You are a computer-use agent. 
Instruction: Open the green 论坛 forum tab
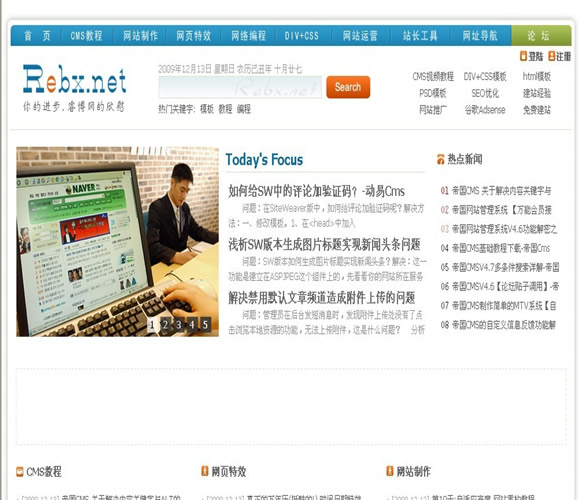click(x=541, y=36)
